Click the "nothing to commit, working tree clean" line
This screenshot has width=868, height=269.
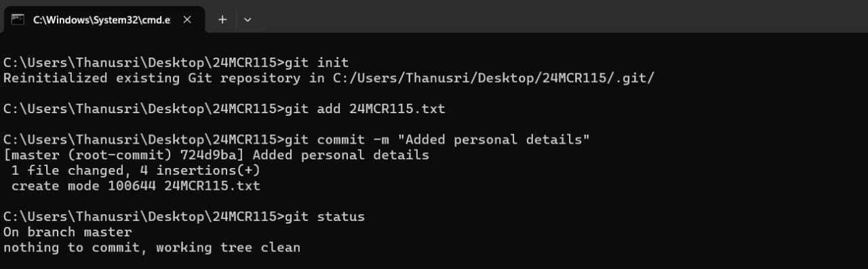tap(152, 247)
